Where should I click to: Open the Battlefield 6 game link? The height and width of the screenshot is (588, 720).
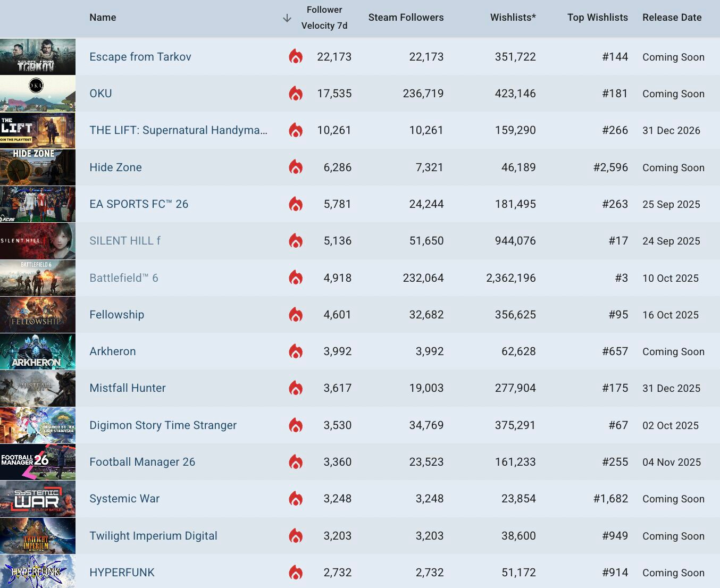[124, 278]
